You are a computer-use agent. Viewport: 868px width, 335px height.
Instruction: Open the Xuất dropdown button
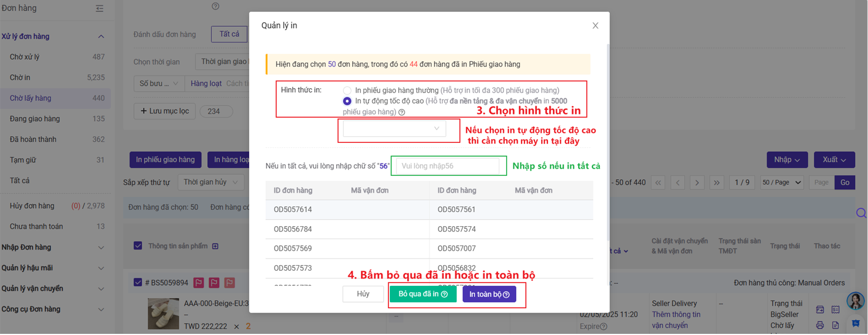coord(834,160)
